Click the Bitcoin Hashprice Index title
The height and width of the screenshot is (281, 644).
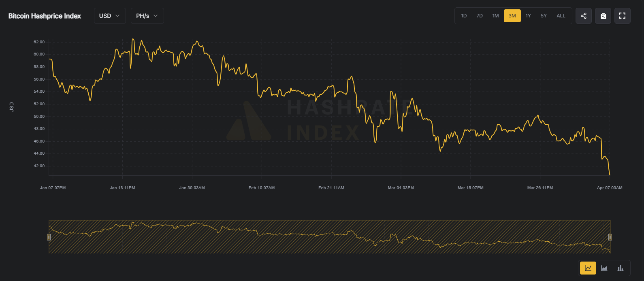pyautogui.click(x=45, y=16)
